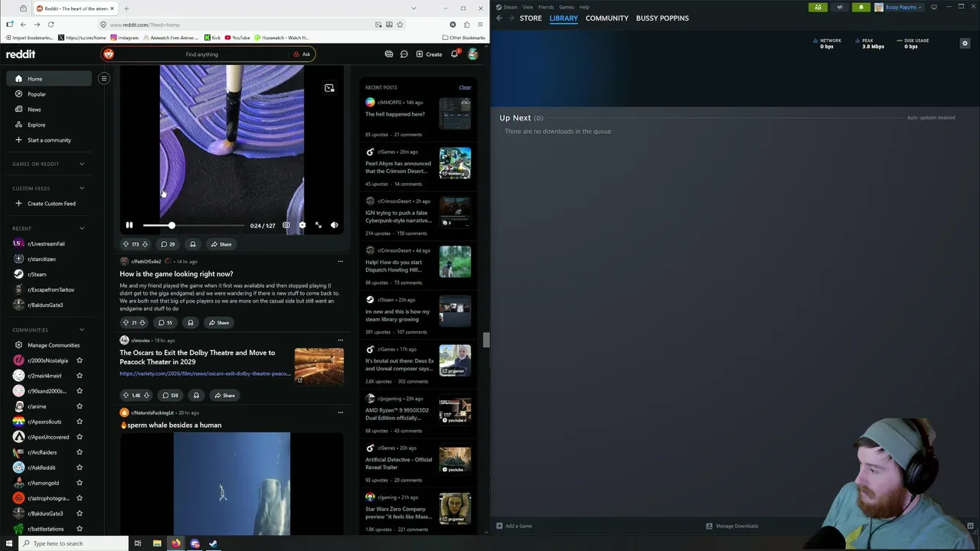This screenshot has height=551, width=980.
Task: Click Create post button
Action: point(429,54)
